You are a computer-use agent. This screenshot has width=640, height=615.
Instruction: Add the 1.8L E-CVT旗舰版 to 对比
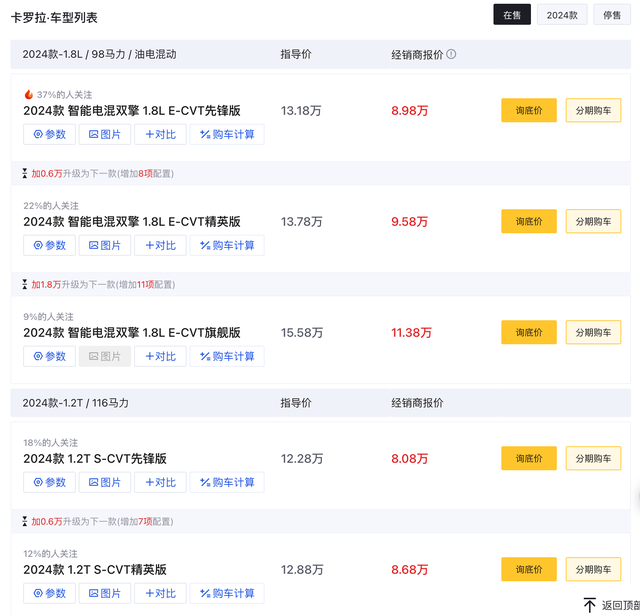point(160,356)
